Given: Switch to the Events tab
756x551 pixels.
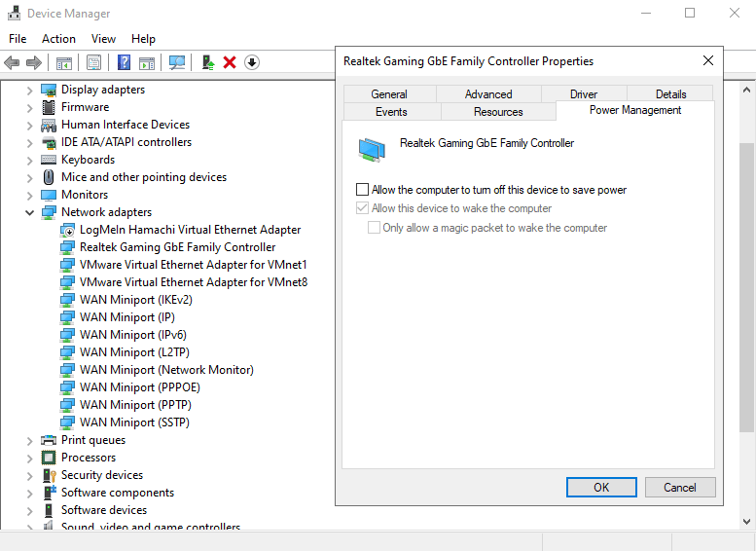Looking at the screenshot, I should coord(391,112).
